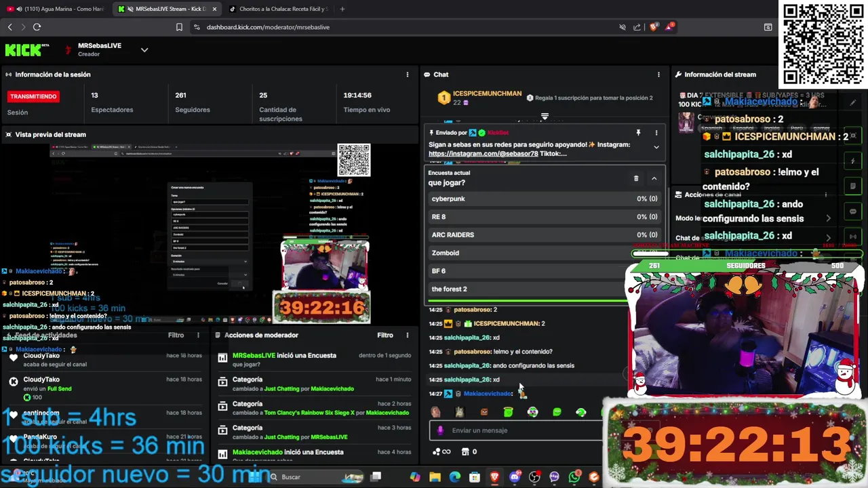Choose the ARC RAIDERS poll option
This screenshot has width=868, height=488.
pos(545,235)
